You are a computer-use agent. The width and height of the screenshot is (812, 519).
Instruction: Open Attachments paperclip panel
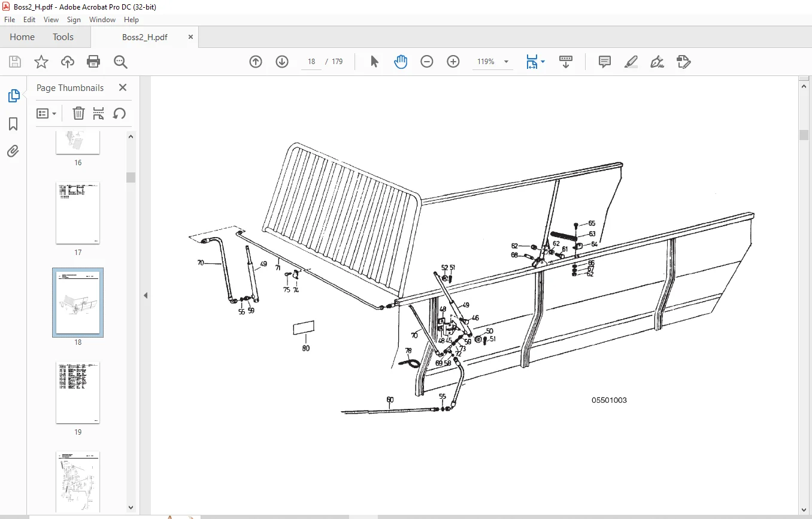pos(13,151)
